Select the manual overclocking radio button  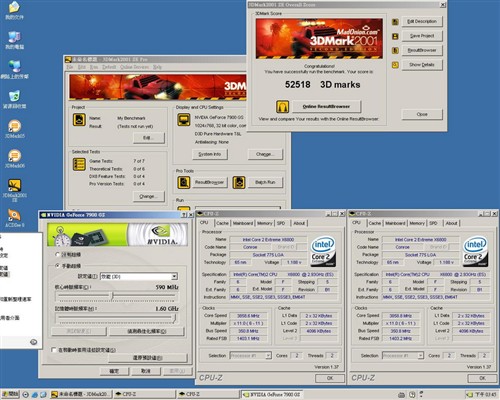(57, 266)
